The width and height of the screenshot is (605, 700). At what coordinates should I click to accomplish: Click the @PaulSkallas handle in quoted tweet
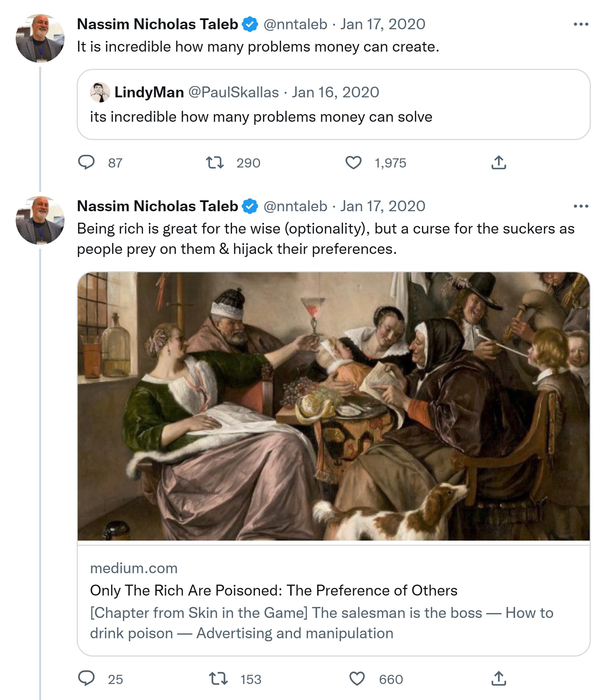point(233,92)
